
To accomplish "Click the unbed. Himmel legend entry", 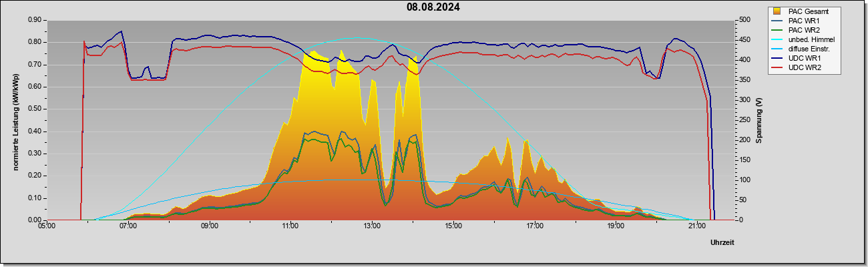I will [x=812, y=40].
